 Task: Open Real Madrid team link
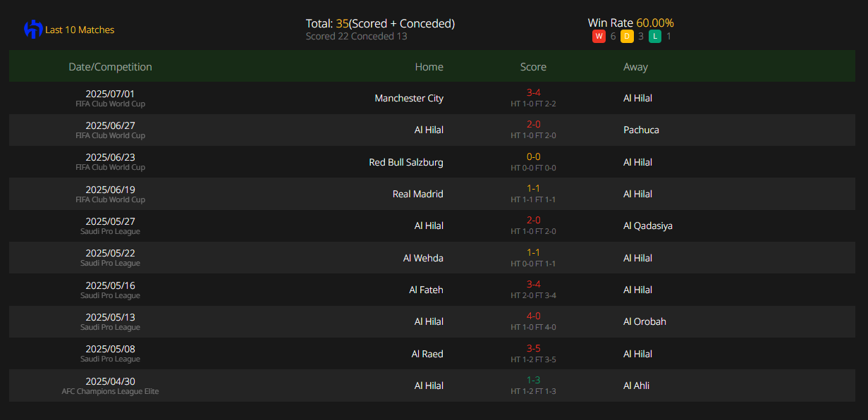click(x=418, y=194)
